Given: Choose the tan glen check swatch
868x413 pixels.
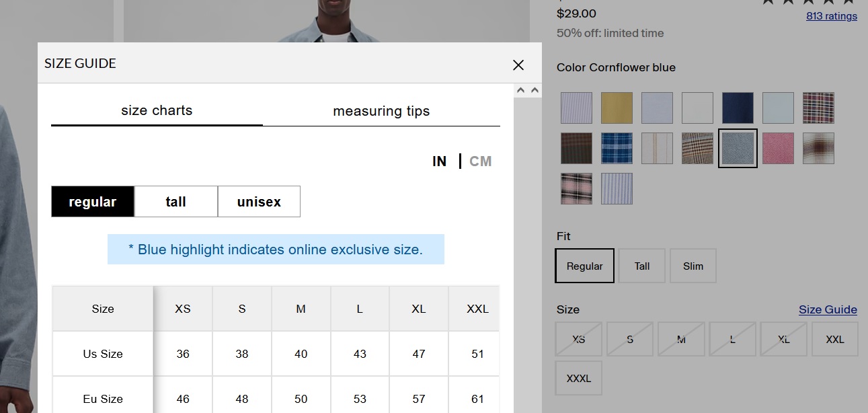Looking at the screenshot, I should coord(697,148).
